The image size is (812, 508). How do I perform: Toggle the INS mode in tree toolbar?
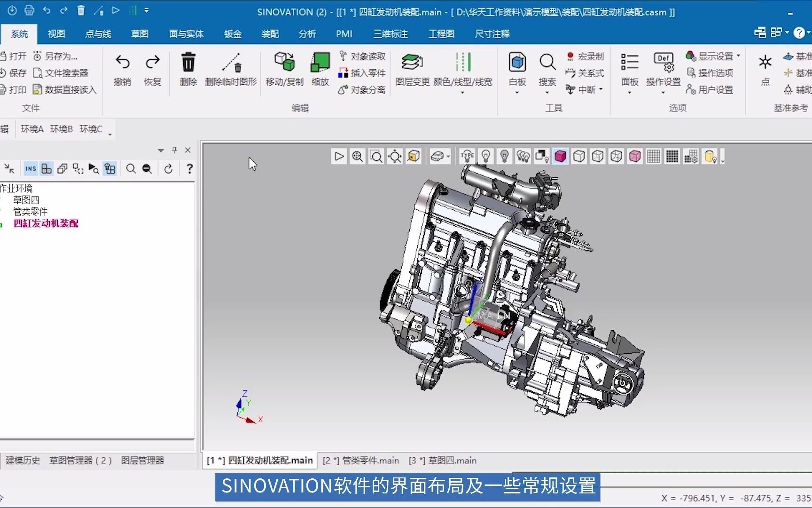(31, 169)
